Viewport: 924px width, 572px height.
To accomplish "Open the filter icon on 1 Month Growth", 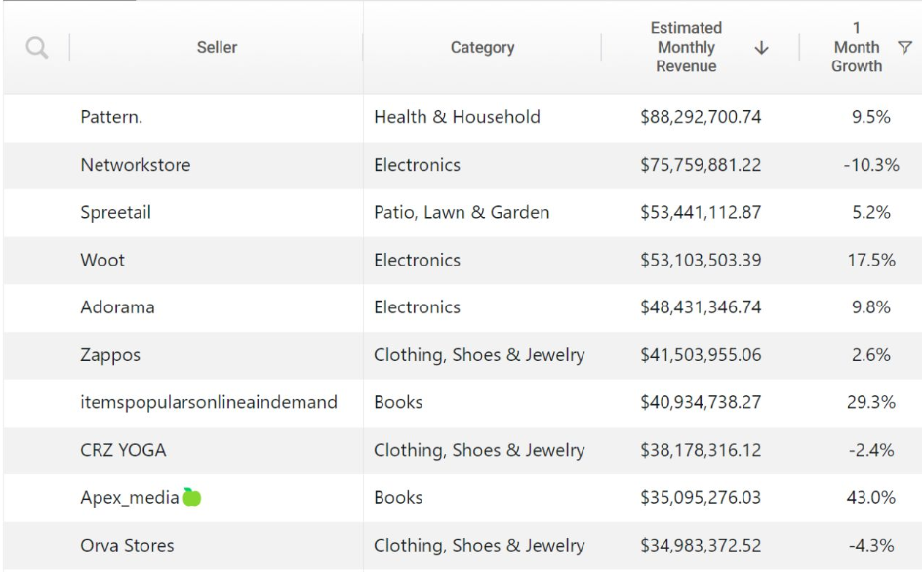I will coord(904,48).
